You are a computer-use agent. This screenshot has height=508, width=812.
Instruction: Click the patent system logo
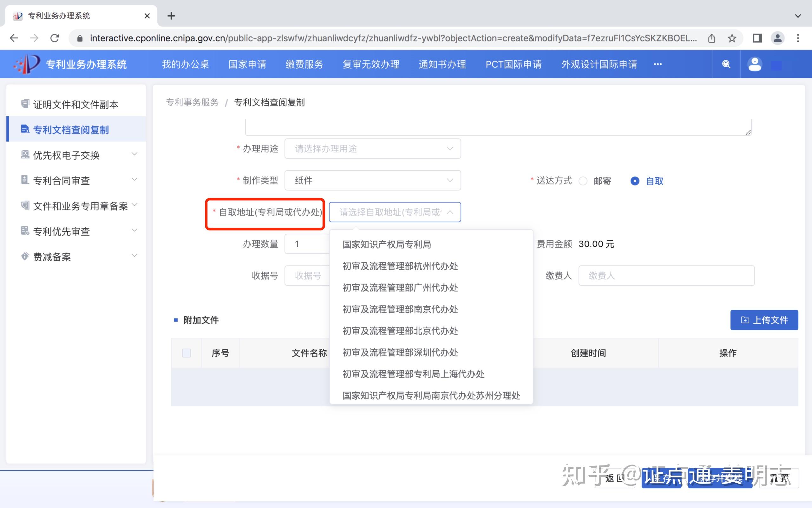(27, 64)
